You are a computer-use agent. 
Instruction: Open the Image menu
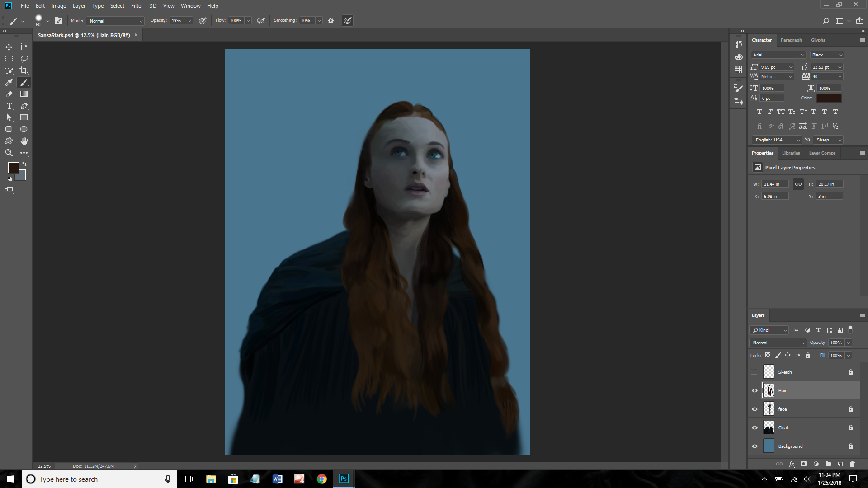59,6
